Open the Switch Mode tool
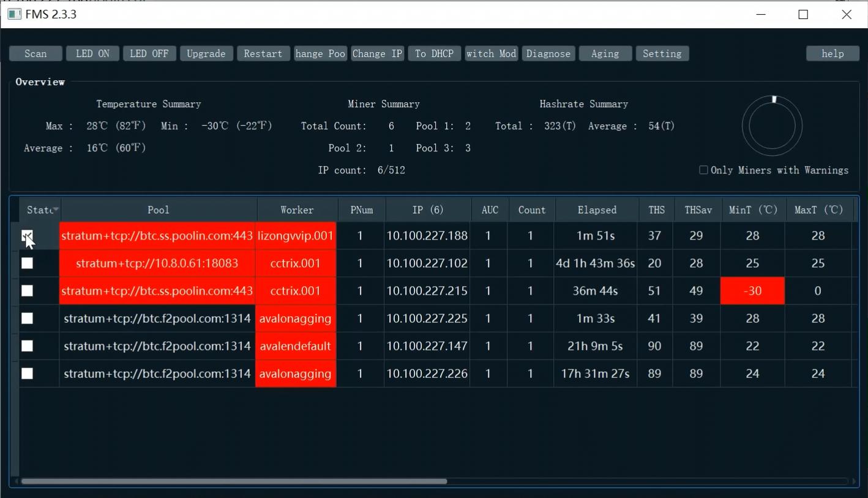This screenshot has height=498, width=868. [491, 53]
